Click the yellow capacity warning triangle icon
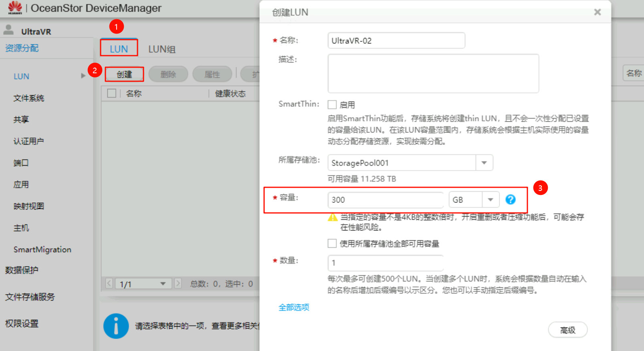This screenshot has height=351, width=644. pyautogui.click(x=333, y=217)
